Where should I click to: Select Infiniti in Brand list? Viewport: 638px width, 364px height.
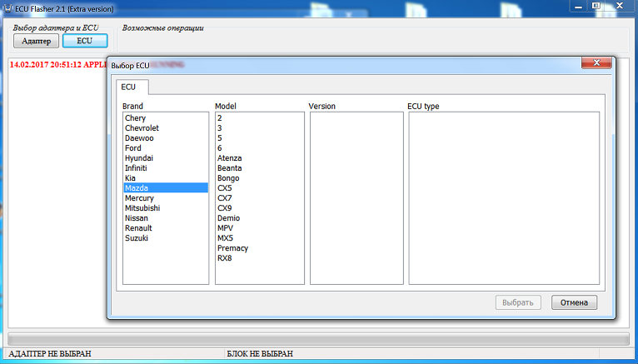pyautogui.click(x=165, y=168)
